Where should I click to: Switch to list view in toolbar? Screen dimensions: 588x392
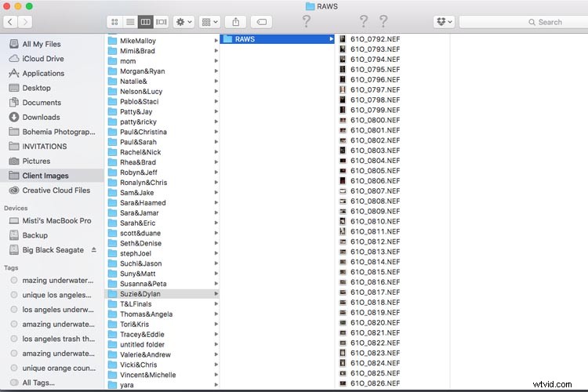tap(130, 22)
